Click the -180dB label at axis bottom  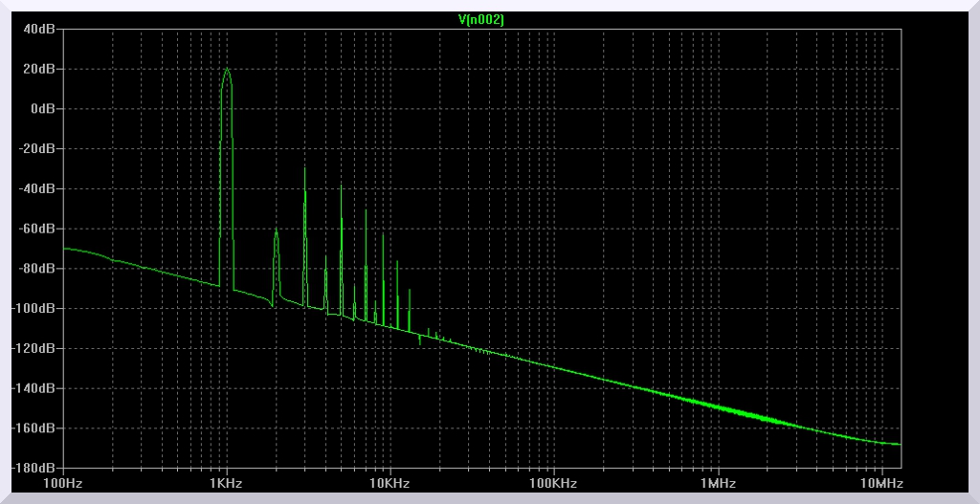37,468
